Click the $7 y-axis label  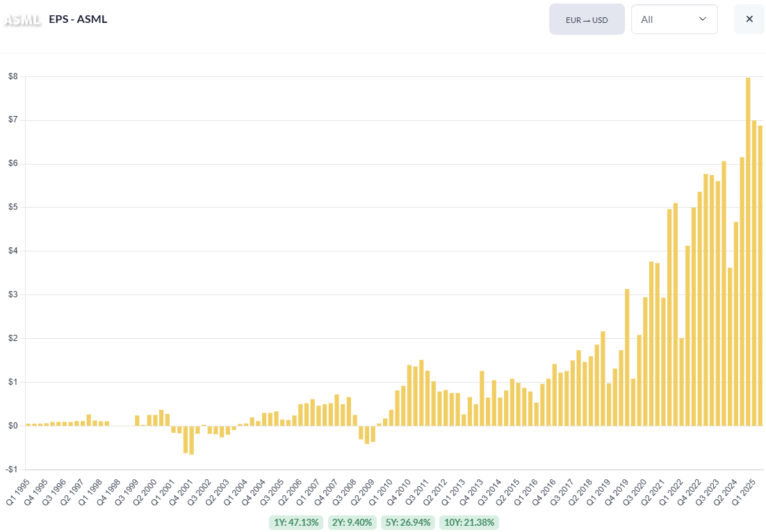[x=13, y=119]
